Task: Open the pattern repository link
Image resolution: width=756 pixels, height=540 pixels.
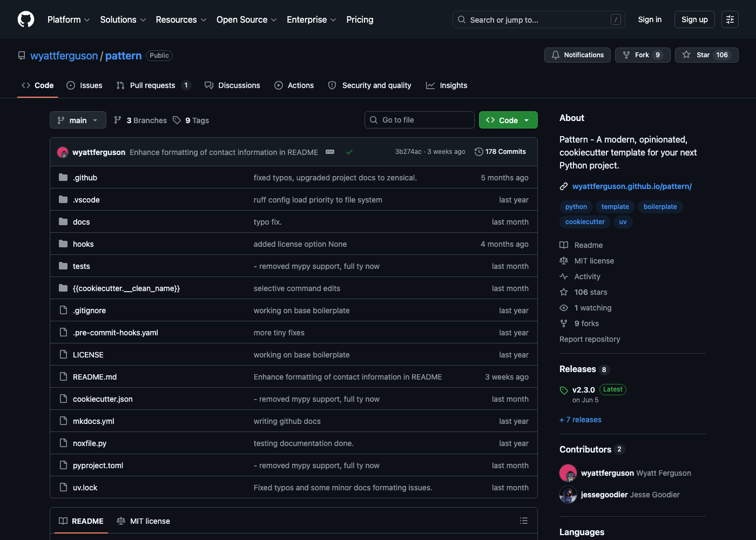Action: click(x=124, y=56)
